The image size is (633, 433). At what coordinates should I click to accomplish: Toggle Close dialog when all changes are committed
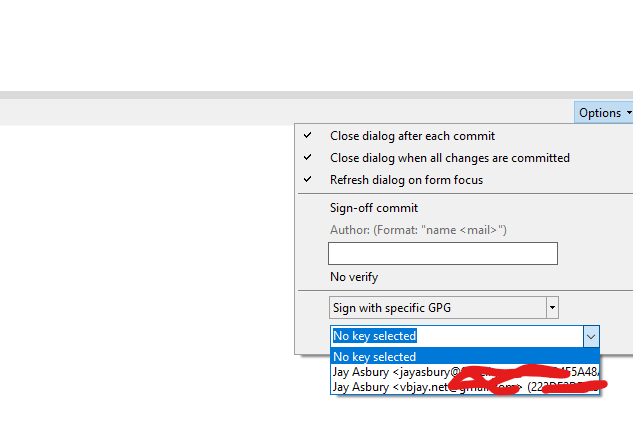tap(449, 158)
